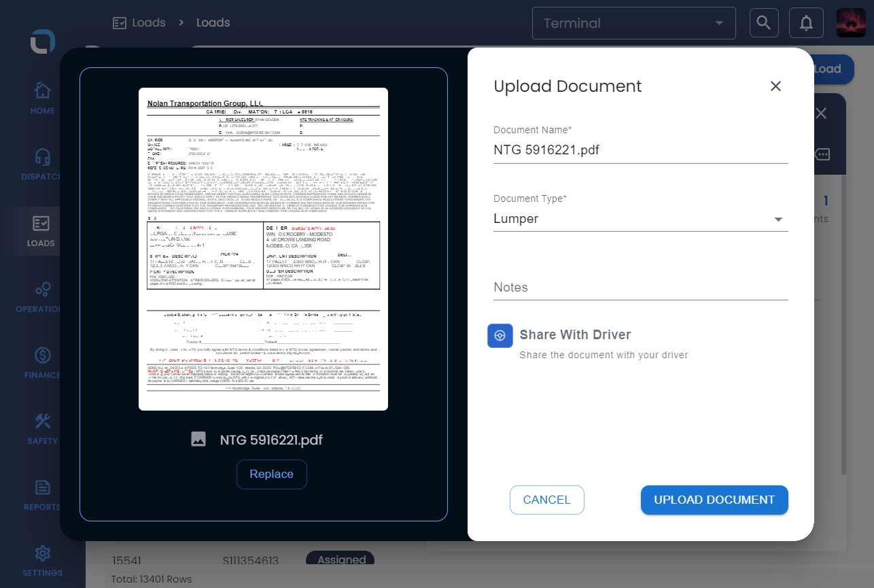Click the breadcrumb loads icon
This screenshot has width=874, height=588.
click(x=120, y=22)
